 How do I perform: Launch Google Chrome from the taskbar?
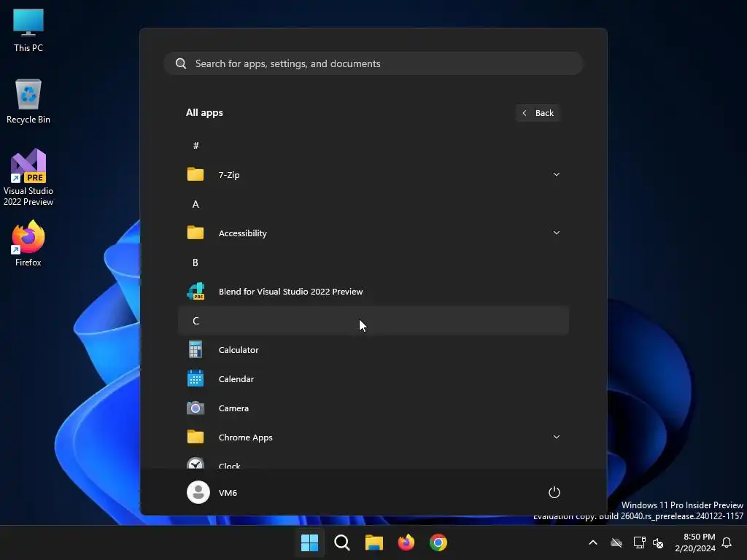(438, 542)
